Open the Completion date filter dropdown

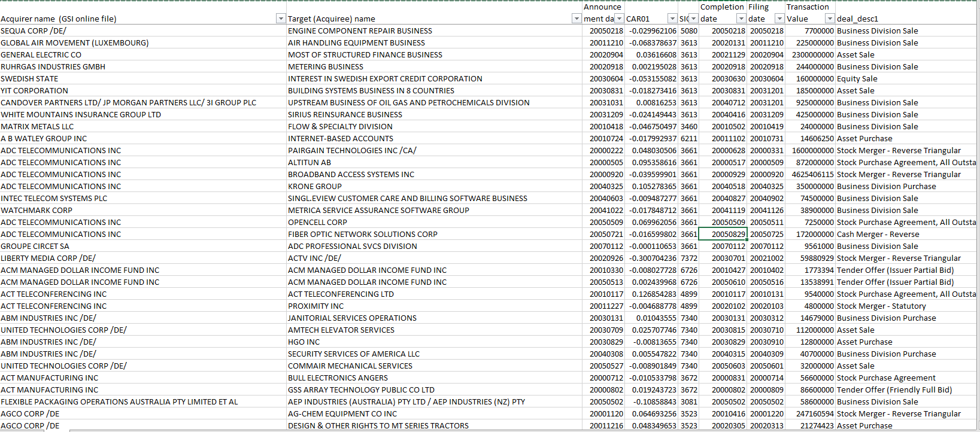point(741,19)
